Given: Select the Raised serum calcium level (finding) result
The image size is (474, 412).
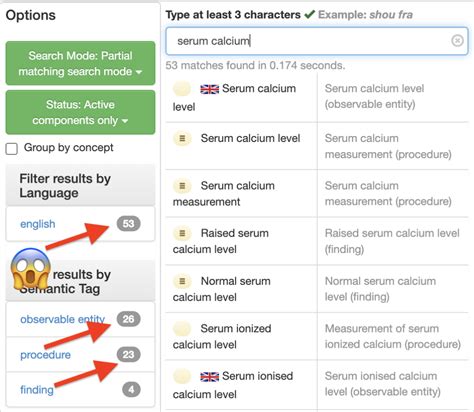Looking at the screenshot, I should (x=392, y=241).
